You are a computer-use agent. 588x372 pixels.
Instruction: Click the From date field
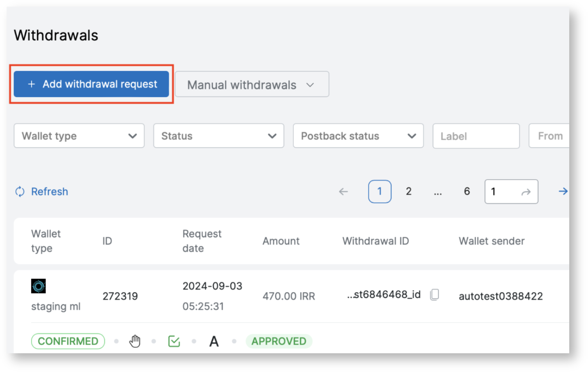(x=550, y=136)
